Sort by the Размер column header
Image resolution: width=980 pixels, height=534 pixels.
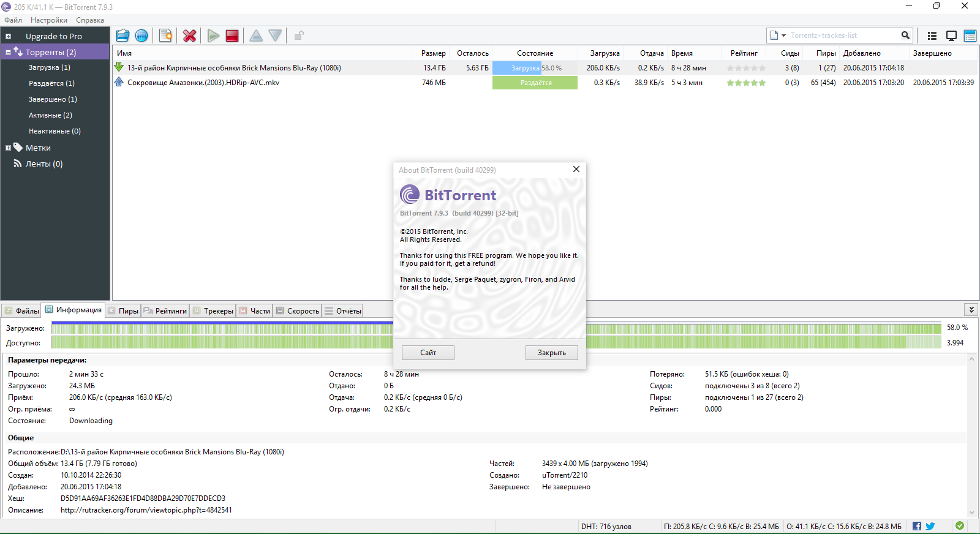[433, 53]
